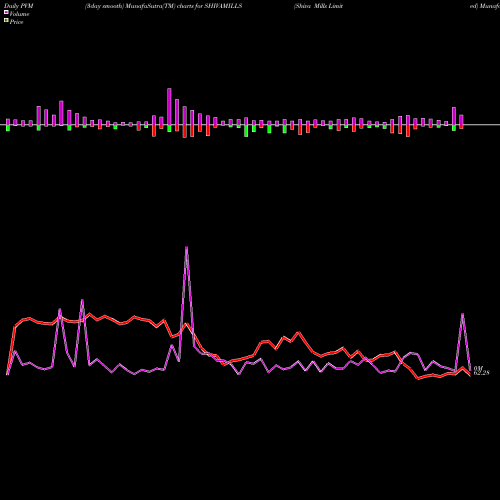This screenshot has width=500, height=500.
Task: Click the 'Price' legend label
Action: coord(16,22)
